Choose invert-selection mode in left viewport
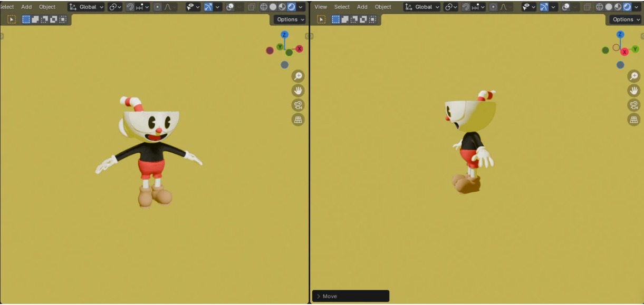Viewport: 644px width, 305px height. pyautogui.click(x=53, y=19)
